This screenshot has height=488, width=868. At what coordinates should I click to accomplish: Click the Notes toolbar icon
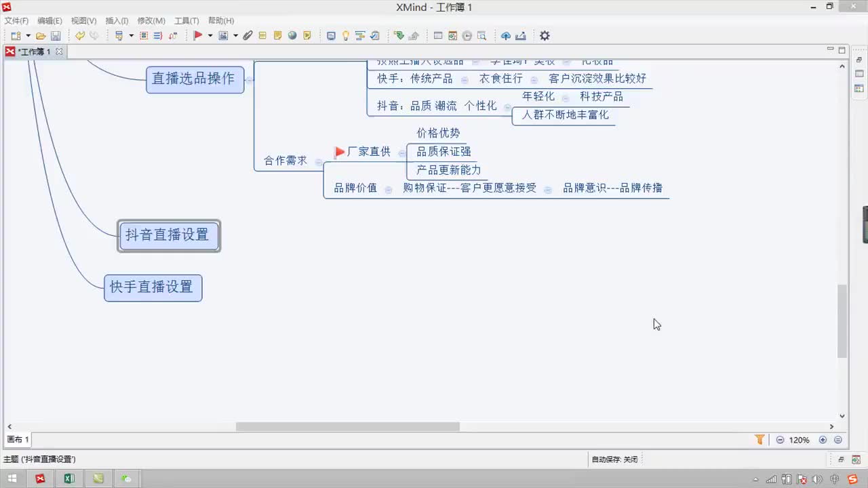(x=277, y=36)
